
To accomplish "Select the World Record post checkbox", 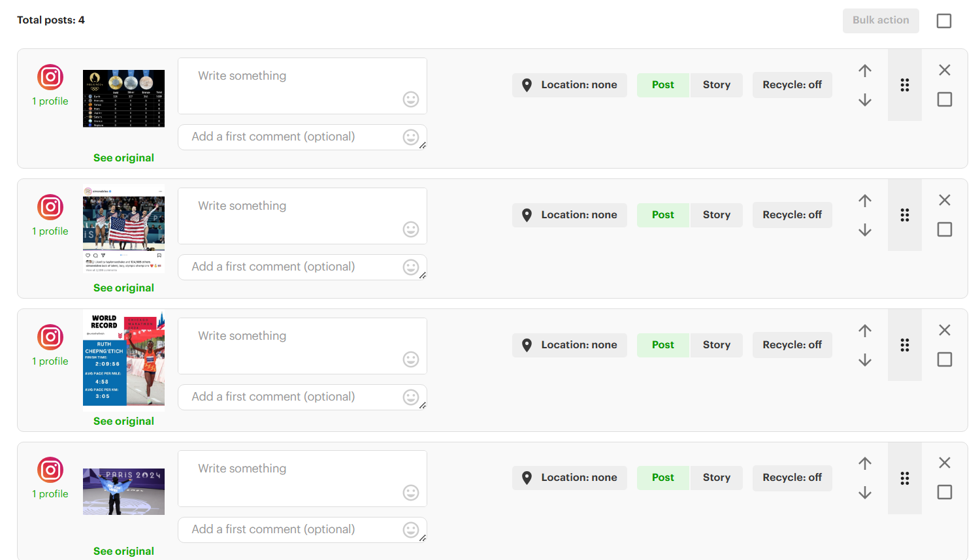I will pyautogui.click(x=945, y=359).
